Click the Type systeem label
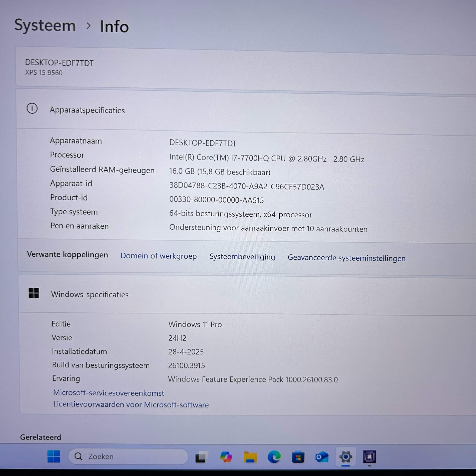 tap(74, 212)
